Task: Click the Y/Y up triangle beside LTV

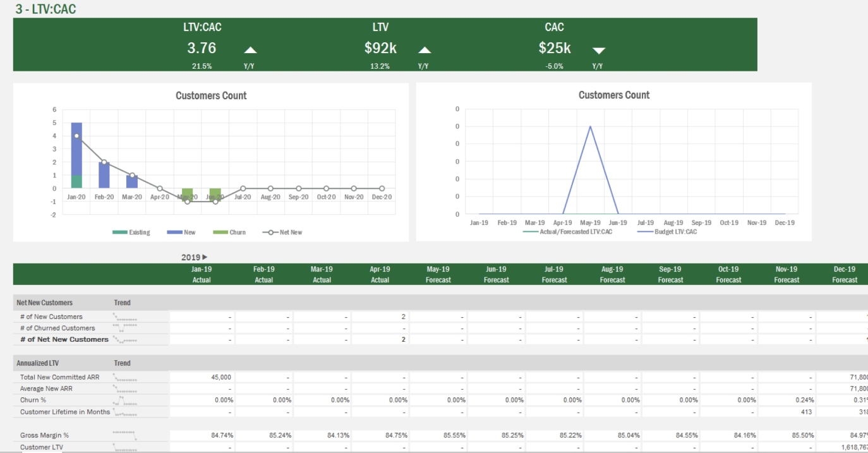Action: pyautogui.click(x=424, y=49)
